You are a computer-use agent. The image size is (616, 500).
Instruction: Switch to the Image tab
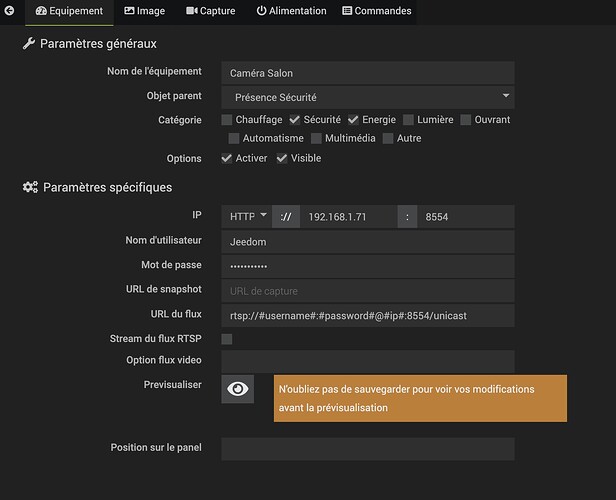[x=144, y=11]
